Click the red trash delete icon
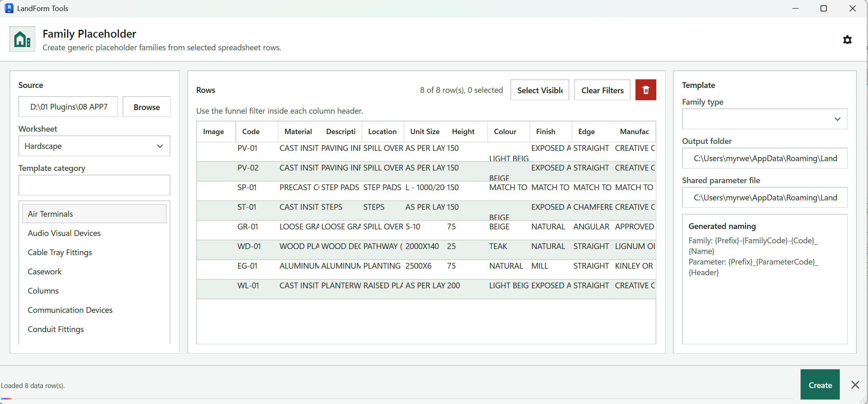Screen dimensions: 868x404 646,90
